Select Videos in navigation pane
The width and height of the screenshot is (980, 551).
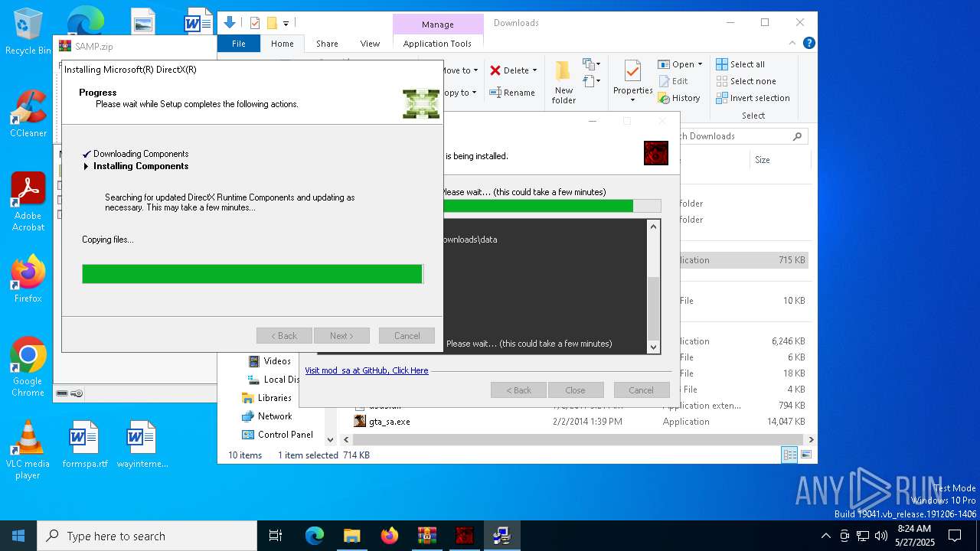click(x=277, y=361)
